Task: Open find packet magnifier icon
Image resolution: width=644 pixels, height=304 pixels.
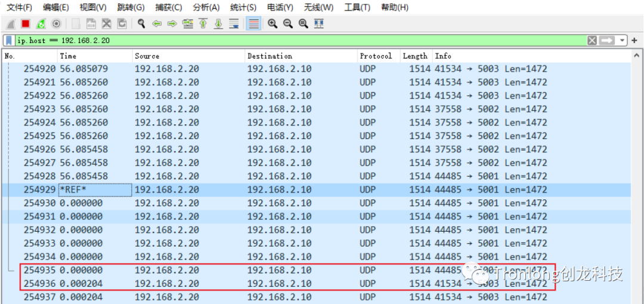Action: 142,24
